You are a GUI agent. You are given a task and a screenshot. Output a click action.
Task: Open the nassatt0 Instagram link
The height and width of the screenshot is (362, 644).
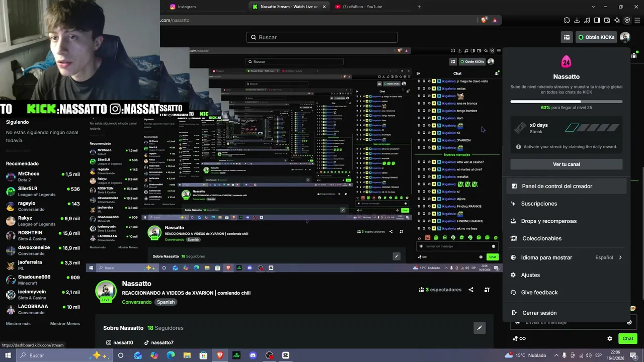(x=119, y=343)
